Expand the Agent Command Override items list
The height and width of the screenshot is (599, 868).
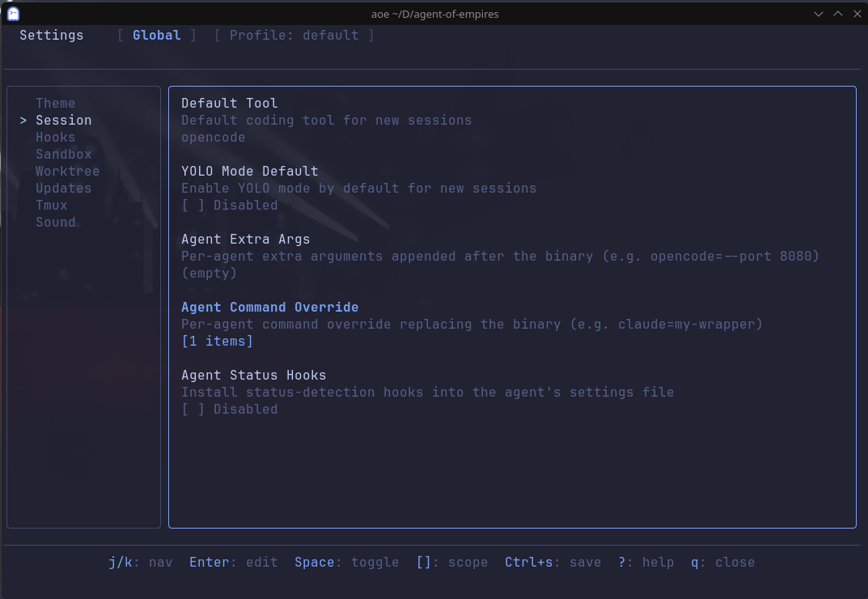pos(217,341)
